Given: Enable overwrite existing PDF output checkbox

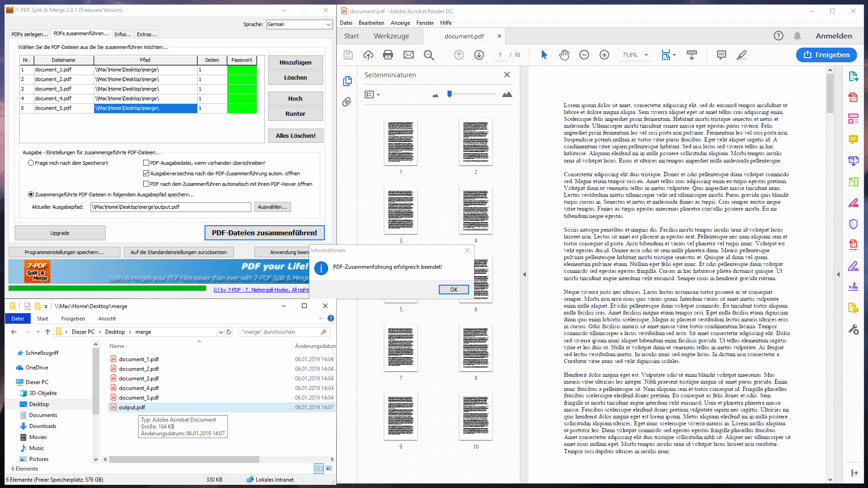Looking at the screenshot, I should click(146, 163).
